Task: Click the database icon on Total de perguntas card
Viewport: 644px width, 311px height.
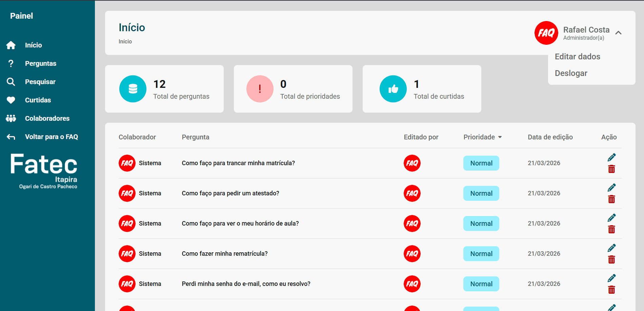Action: tap(133, 89)
